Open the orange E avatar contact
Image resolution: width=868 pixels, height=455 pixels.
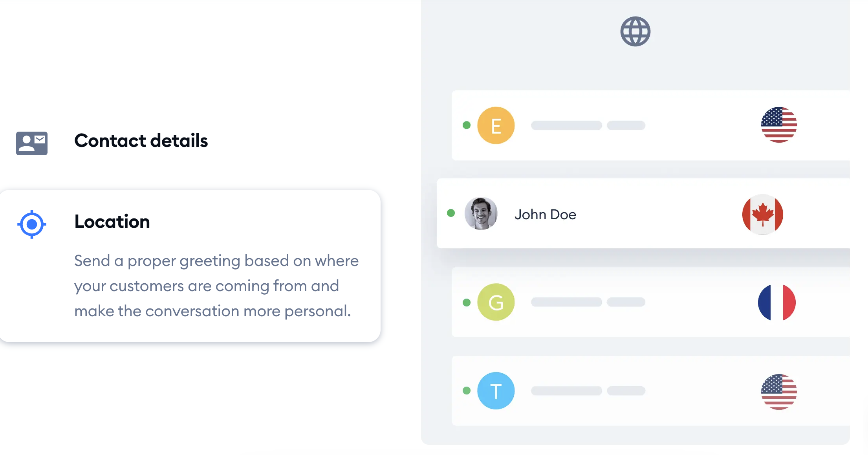click(x=496, y=125)
